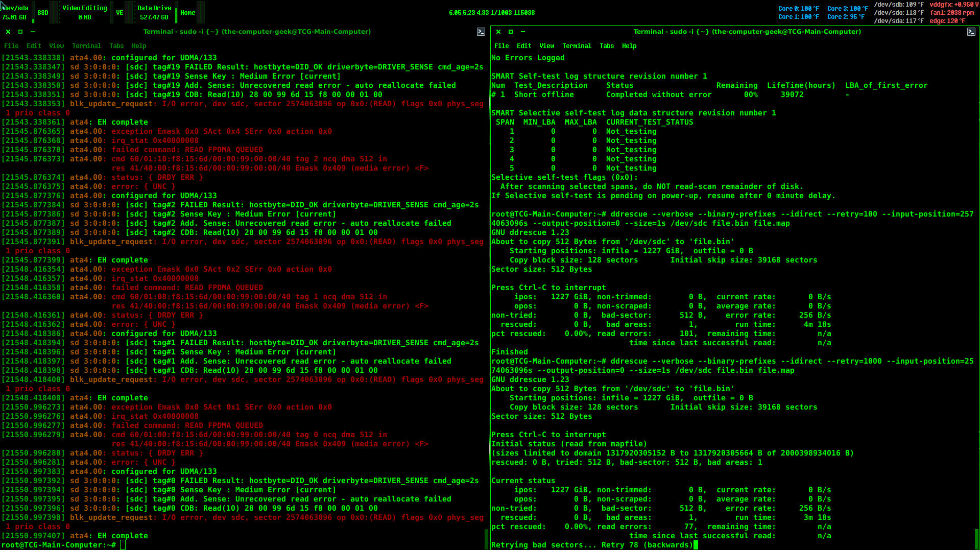
Task: Click the left terminal title bar text
Action: coord(257,32)
